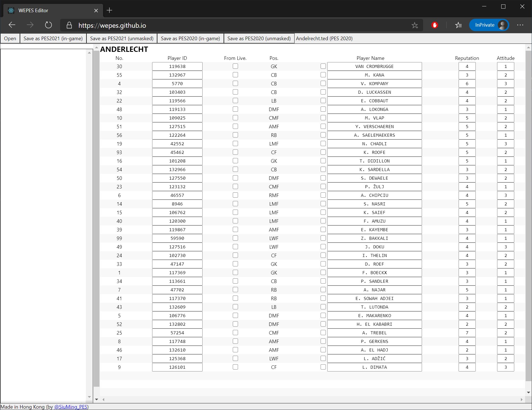Screen dimensions: 532x410
Task: View site info via lock icon
Action: tap(69, 25)
